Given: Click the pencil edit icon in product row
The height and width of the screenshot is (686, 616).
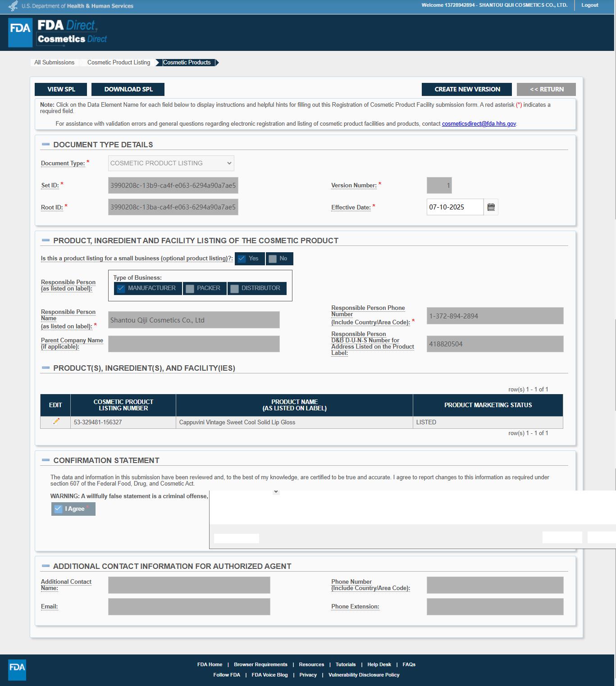Looking at the screenshot, I should pos(56,422).
